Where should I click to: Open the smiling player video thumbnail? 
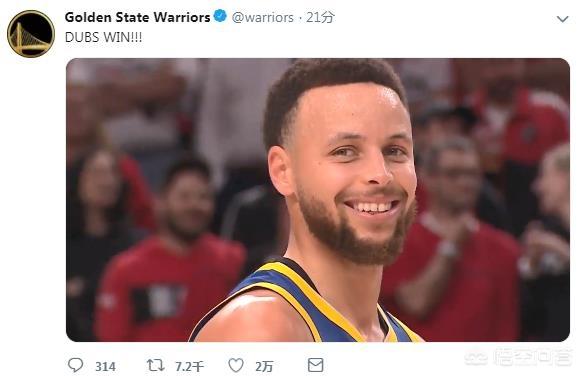[x=318, y=200]
